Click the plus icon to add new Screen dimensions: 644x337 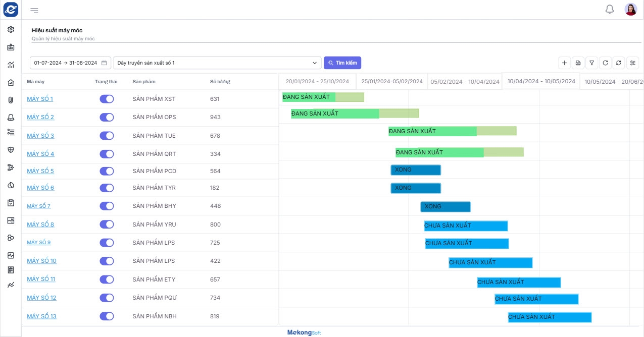[x=565, y=63]
